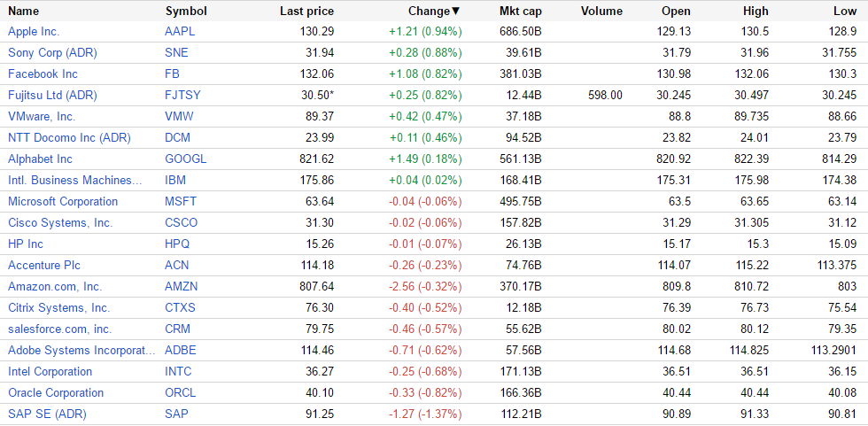The width and height of the screenshot is (868, 426).
Task: Sort by the Symbol column header
Action: (185, 12)
